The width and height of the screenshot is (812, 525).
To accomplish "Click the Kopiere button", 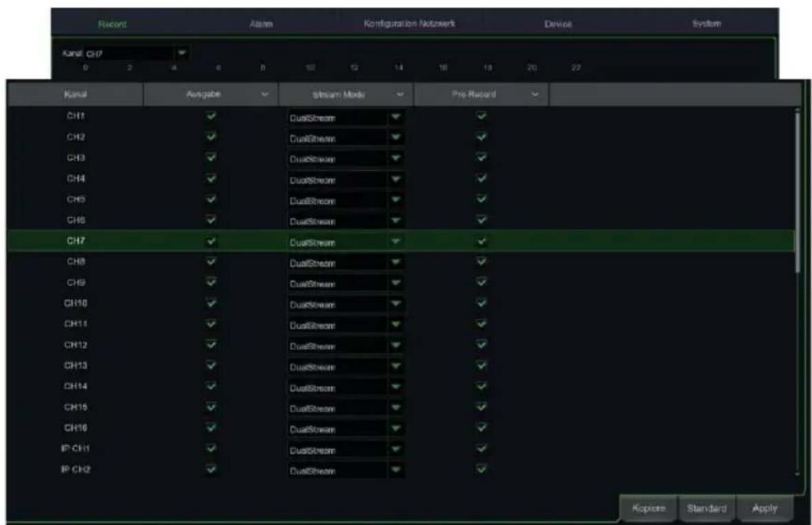I will pyautogui.click(x=648, y=508).
